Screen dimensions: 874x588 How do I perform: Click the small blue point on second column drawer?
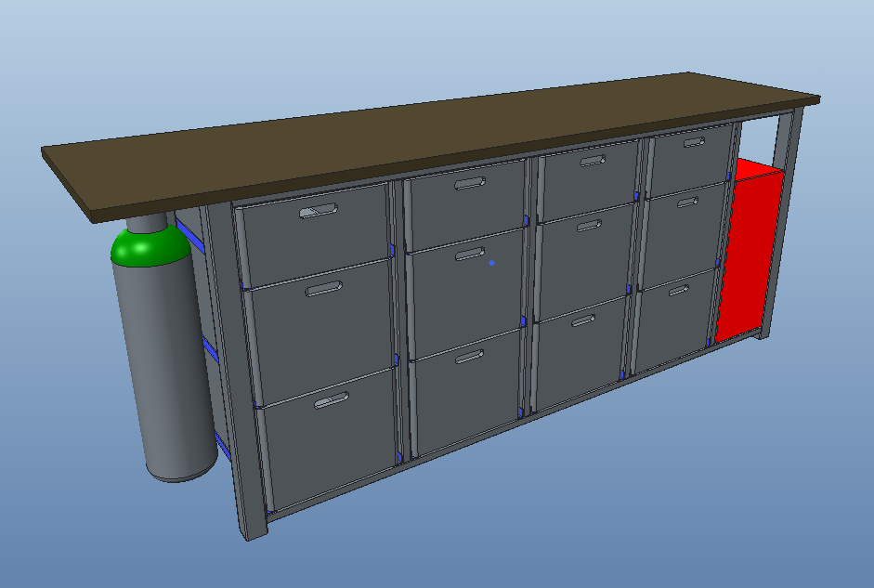pos(491,263)
